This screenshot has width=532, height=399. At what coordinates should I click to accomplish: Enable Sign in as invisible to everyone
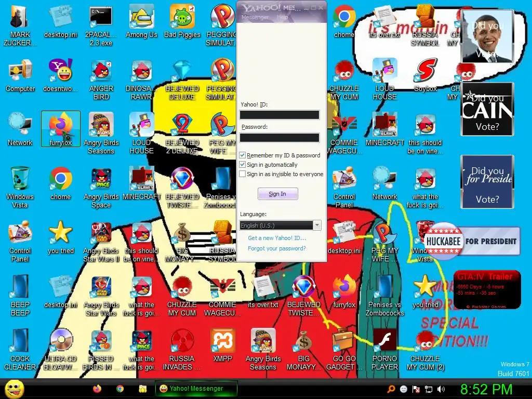pos(242,174)
